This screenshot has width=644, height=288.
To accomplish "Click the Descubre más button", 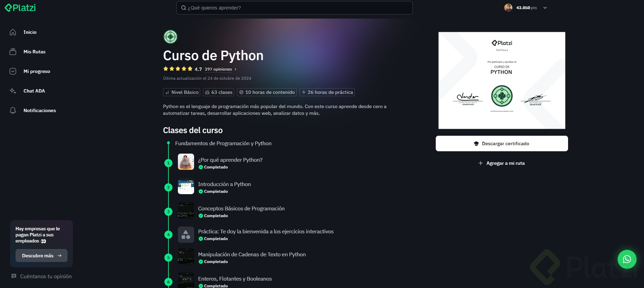I will (42, 256).
